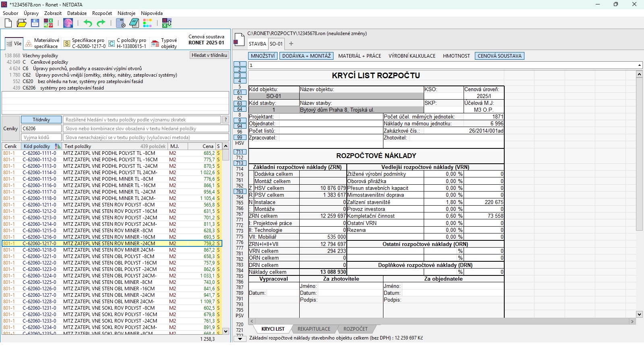Toggle the MNOŽSTVÍ view button

click(x=263, y=56)
